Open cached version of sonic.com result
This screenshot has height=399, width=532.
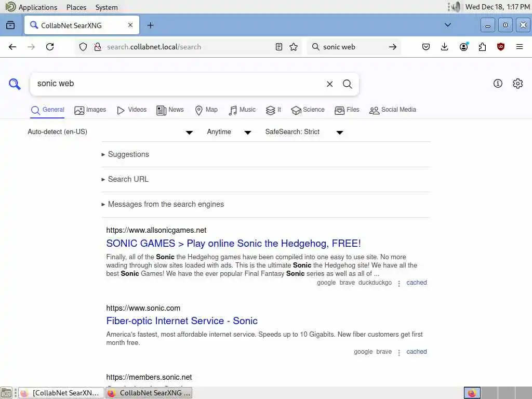pyautogui.click(x=417, y=352)
